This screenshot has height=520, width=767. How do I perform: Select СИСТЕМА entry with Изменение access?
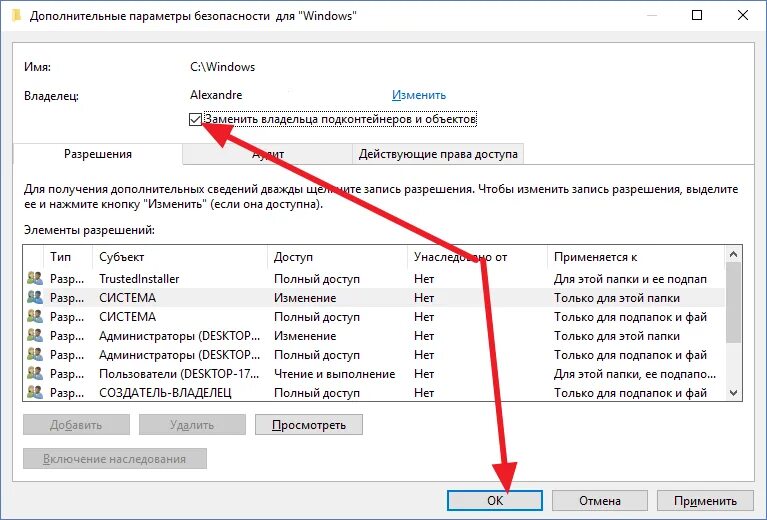tap(374, 297)
